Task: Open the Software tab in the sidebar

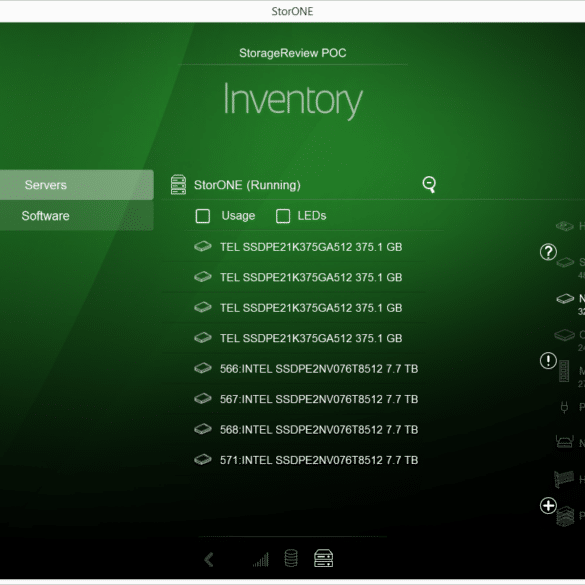Action: pyautogui.click(x=76, y=216)
